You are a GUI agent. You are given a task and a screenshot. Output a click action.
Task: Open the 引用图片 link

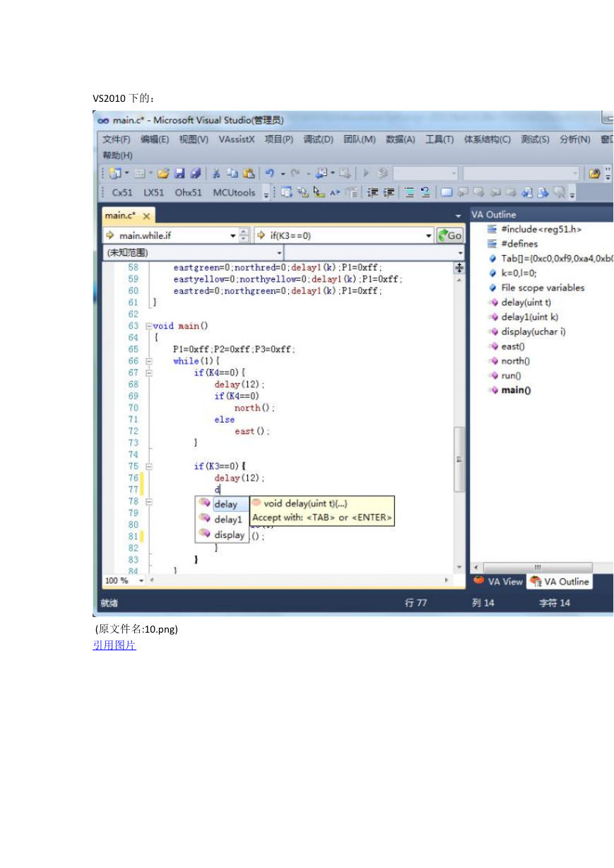[x=114, y=645]
